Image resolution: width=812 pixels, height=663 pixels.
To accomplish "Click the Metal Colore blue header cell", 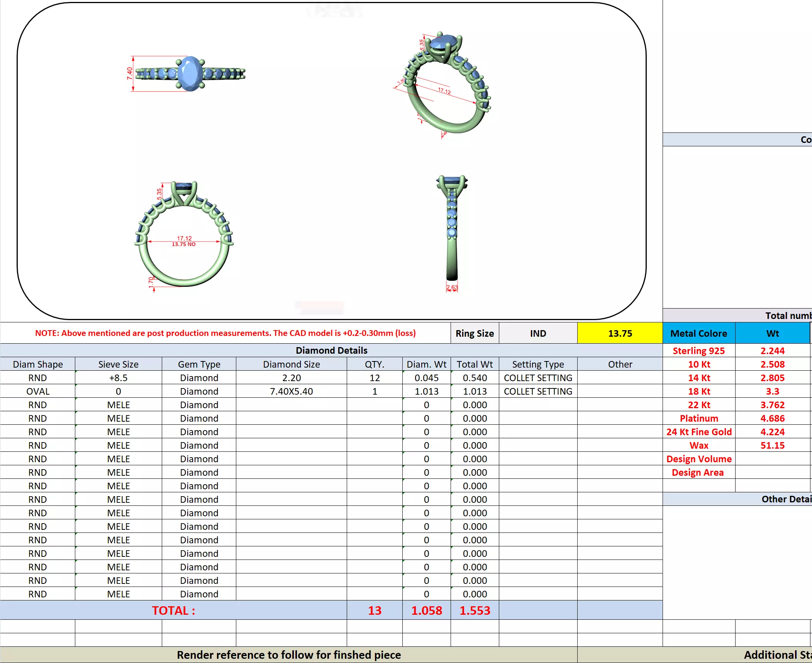I will (x=698, y=333).
